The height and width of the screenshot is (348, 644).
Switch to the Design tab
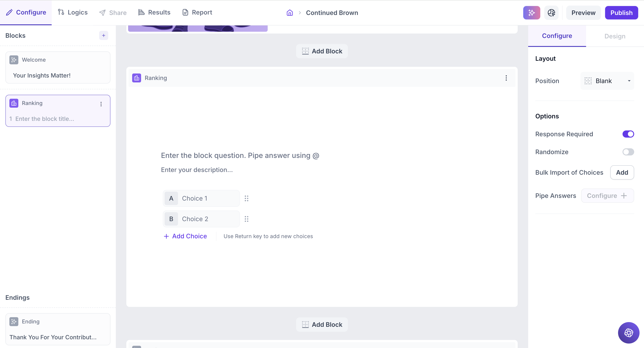tap(614, 36)
